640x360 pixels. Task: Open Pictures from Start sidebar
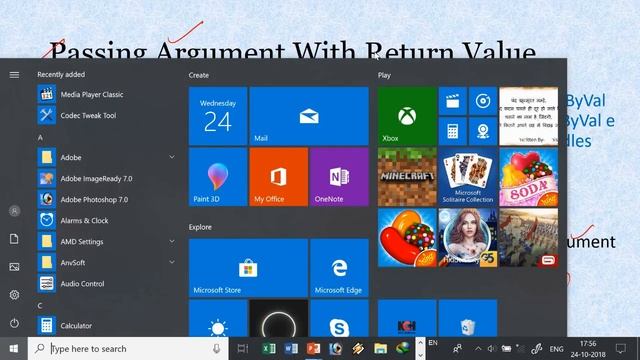14,267
